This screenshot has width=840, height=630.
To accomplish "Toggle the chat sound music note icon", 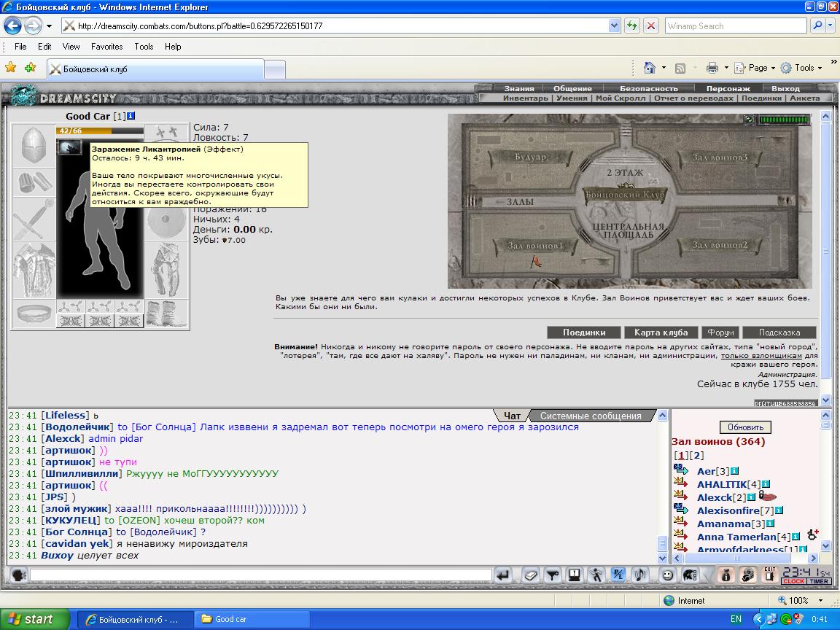I will [639, 575].
